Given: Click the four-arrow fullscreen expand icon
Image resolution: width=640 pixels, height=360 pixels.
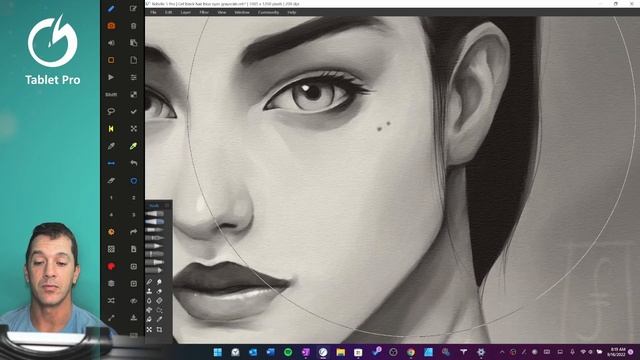Looking at the screenshot, I should pos(133,129).
